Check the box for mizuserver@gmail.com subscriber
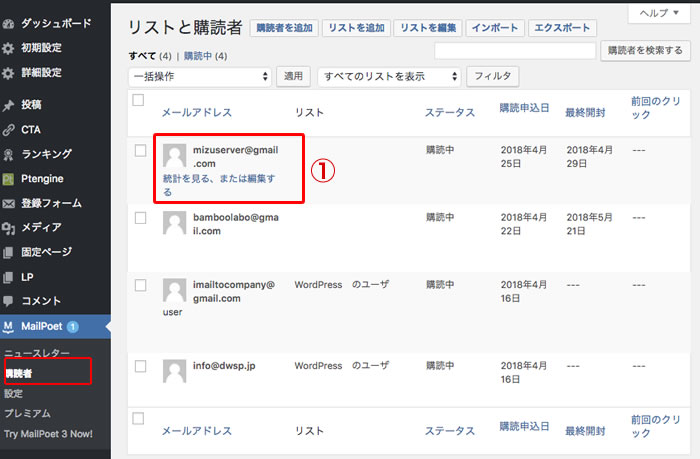This screenshot has width=700, height=459. pos(140,150)
